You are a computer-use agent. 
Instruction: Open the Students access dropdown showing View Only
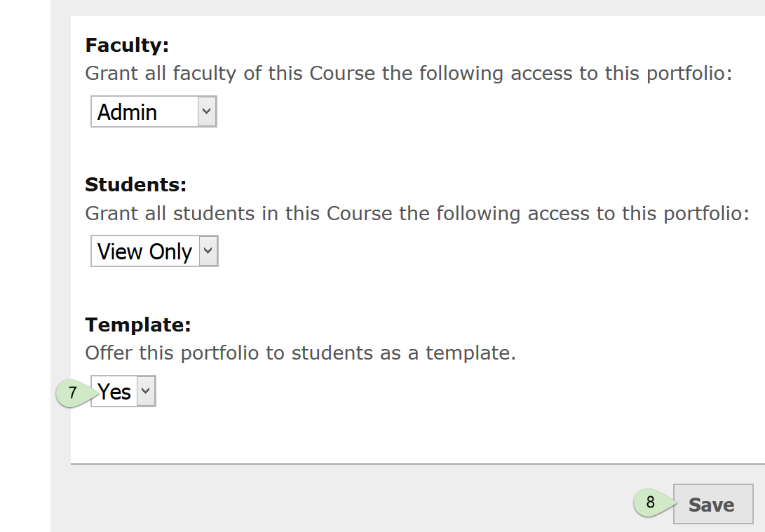(x=154, y=251)
